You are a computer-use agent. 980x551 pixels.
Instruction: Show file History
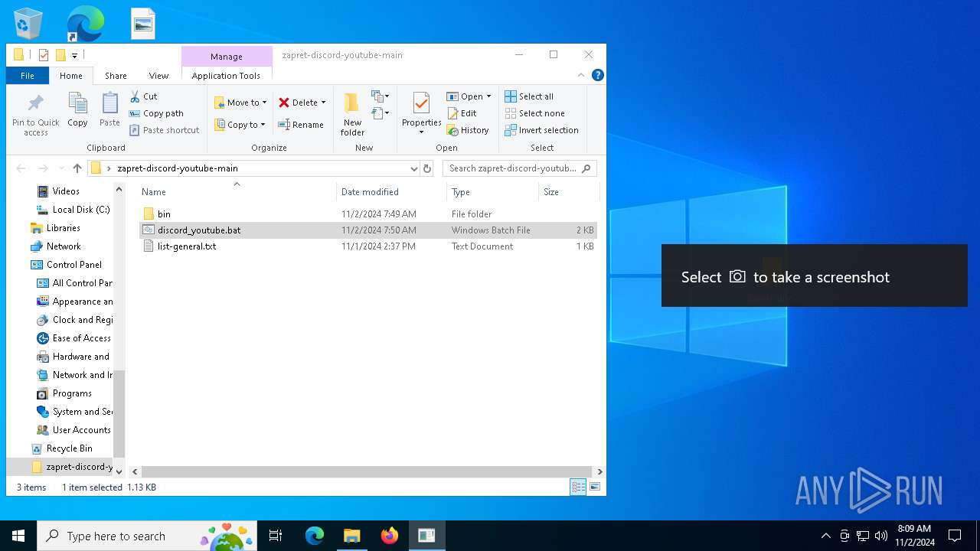tap(468, 130)
